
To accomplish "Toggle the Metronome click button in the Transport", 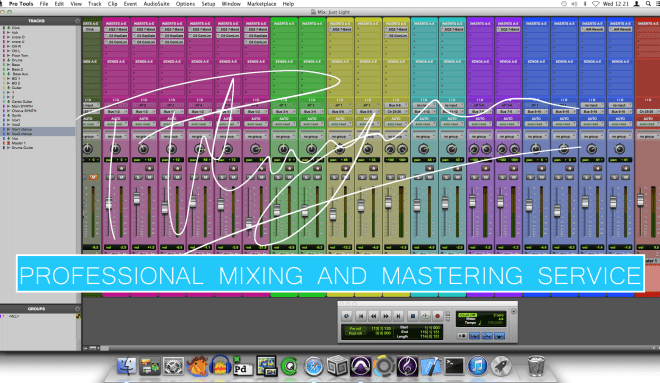I will 475,336.
